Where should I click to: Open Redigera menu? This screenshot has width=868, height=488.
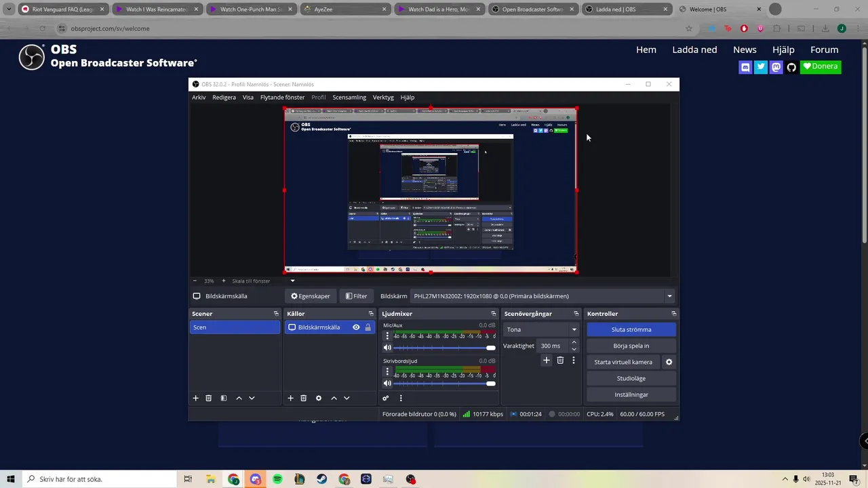pyautogui.click(x=224, y=98)
